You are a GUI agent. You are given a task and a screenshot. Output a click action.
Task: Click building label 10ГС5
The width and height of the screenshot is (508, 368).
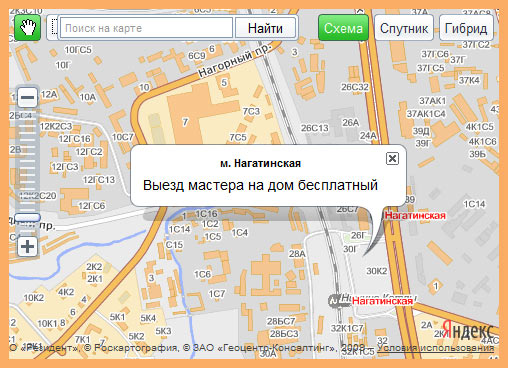click(x=78, y=50)
